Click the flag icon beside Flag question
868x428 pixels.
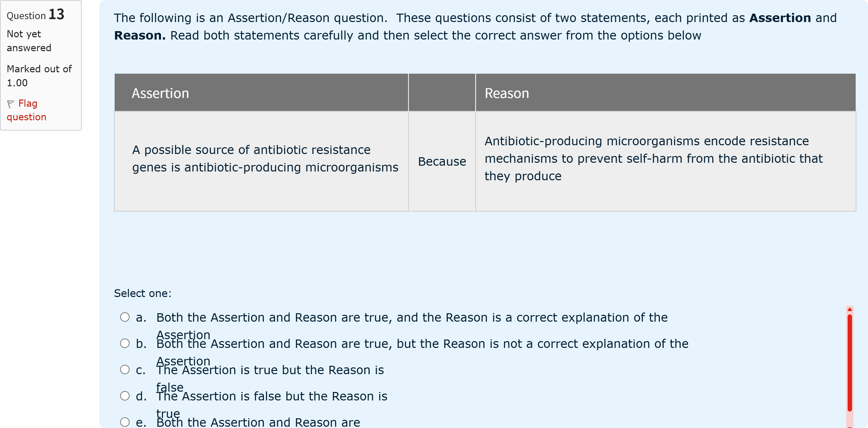click(10, 104)
